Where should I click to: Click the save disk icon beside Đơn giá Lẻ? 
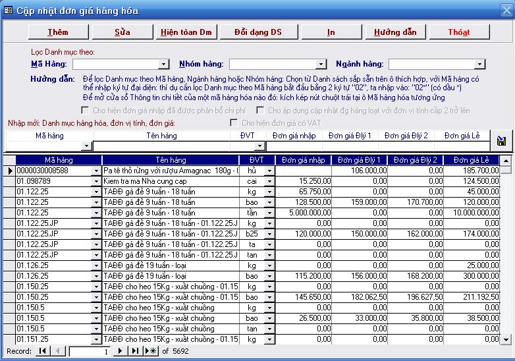tap(501, 141)
